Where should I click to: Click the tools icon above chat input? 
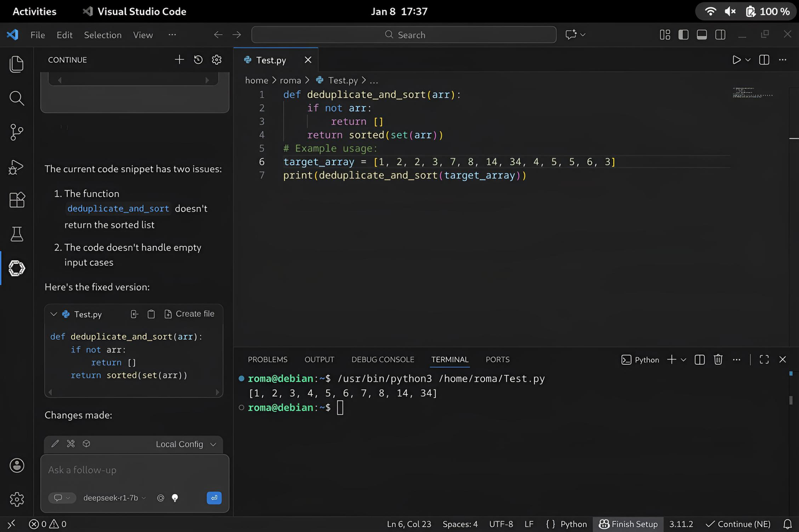coord(71,444)
